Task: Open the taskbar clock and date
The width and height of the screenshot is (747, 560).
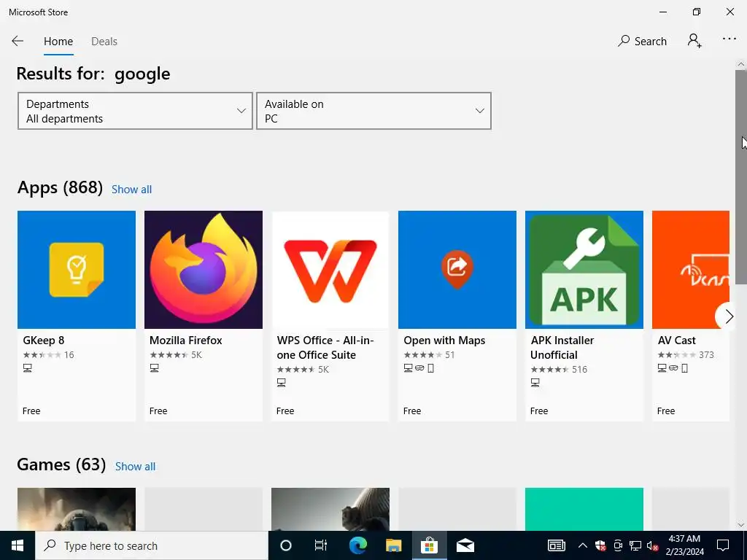Action: 684,545
